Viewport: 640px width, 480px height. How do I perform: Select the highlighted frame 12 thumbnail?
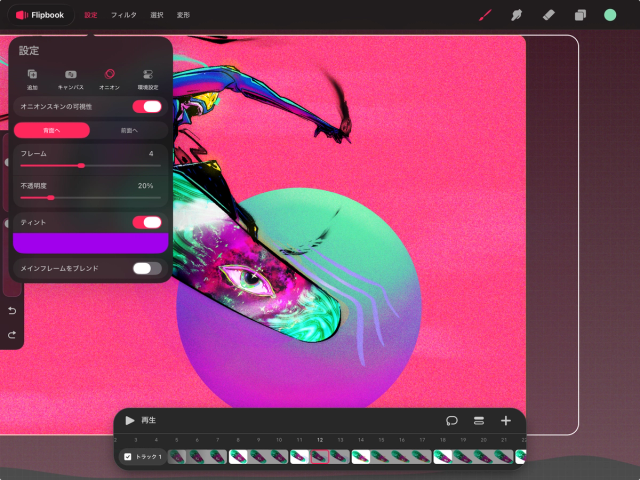[x=320, y=457]
